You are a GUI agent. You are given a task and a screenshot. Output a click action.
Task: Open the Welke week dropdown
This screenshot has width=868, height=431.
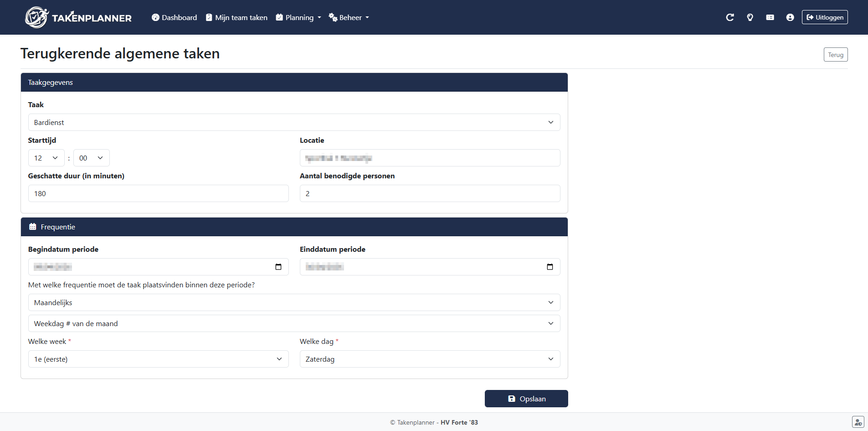158,359
